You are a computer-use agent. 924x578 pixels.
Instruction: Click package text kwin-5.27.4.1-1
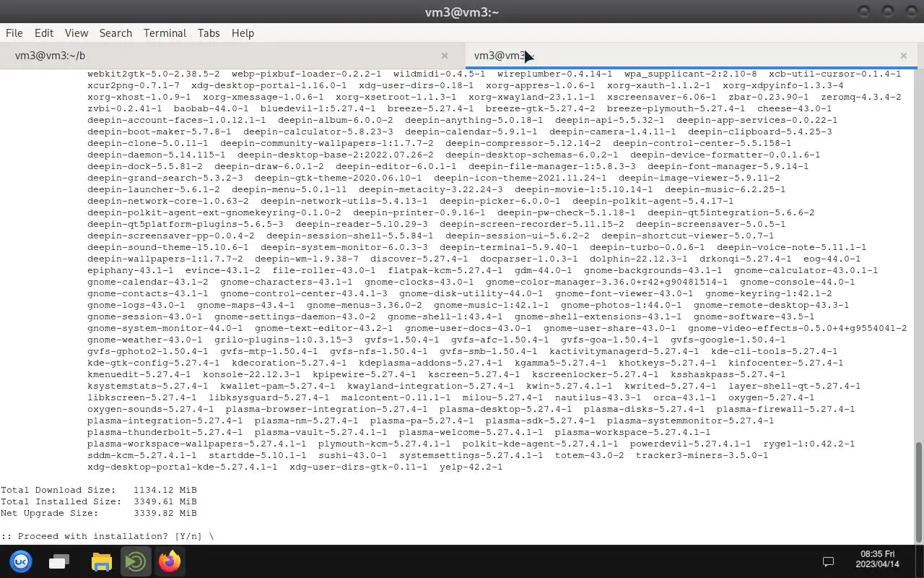click(x=569, y=386)
